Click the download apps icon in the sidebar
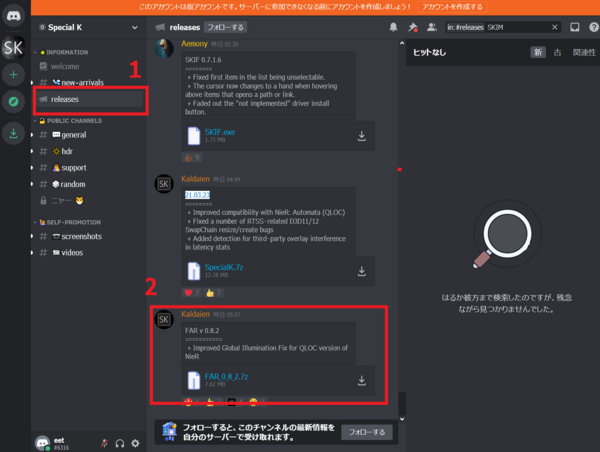Screen dimensions: 600x452 (x=14, y=133)
